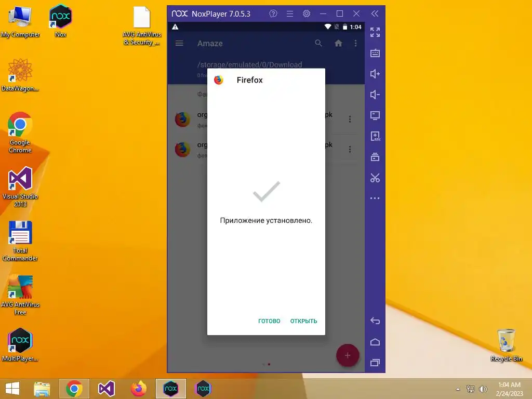Screen dimensions: 532x399
Task: Switch to Chrome in the taskbar
Action: click(x=74, y=389)
